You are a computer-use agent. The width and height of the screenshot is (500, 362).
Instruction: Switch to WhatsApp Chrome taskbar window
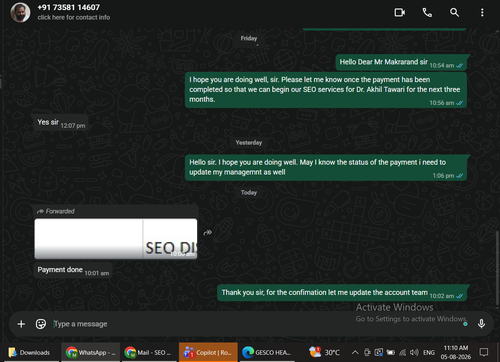(x=90, y=352)
